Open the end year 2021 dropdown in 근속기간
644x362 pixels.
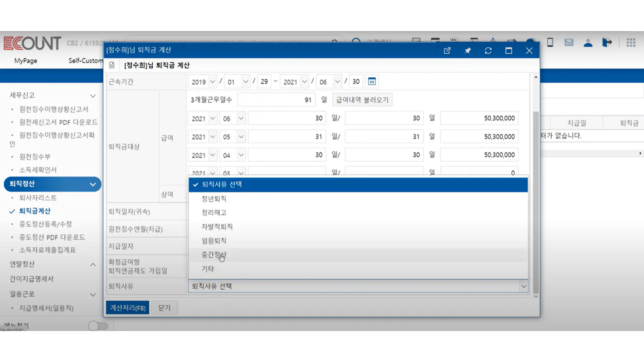(x=295, y=82)
